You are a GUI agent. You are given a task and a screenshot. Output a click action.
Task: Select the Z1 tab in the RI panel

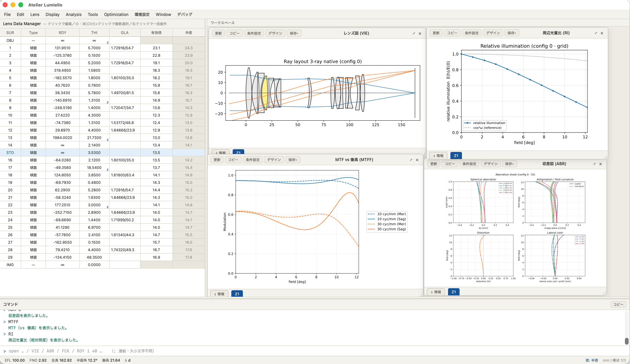click(456, 156)
